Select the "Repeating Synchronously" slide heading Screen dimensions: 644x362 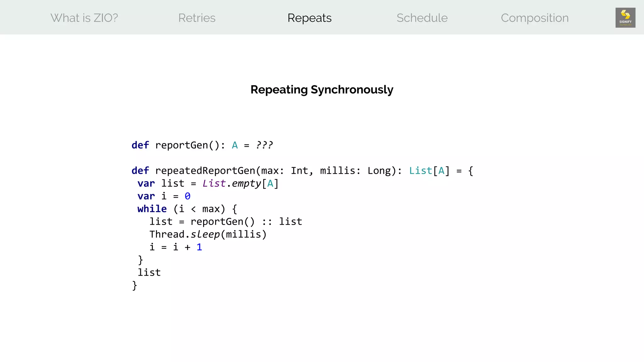[x=322, y=90]
